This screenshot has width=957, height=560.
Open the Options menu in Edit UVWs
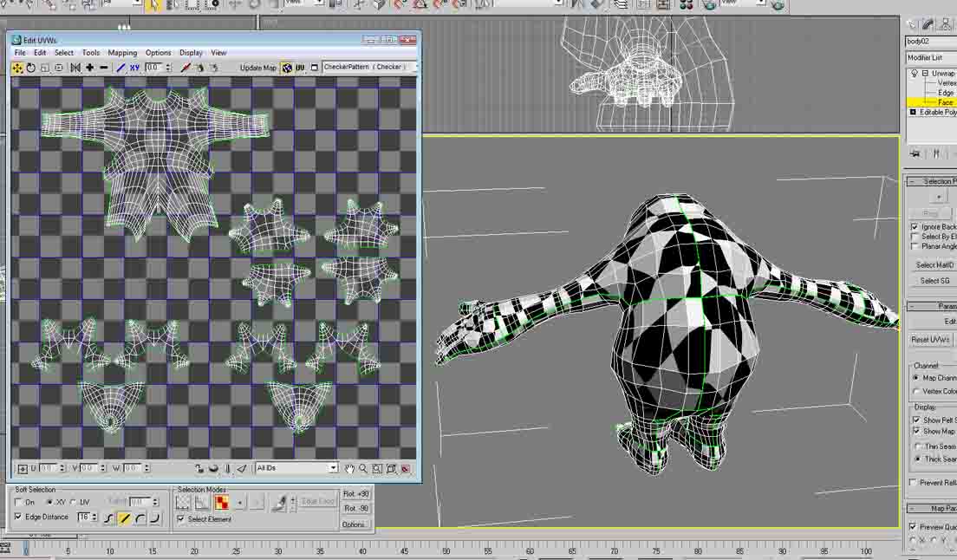tap(158, 52)
